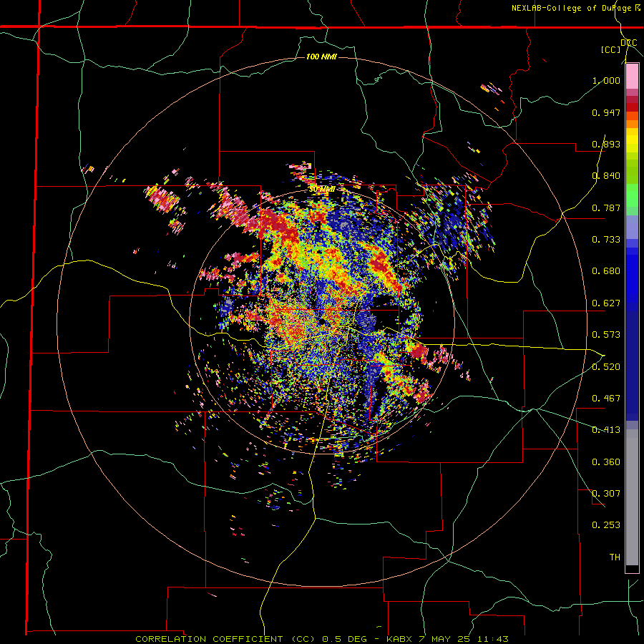This screenshot has width=644, height=644.
Task: Click the DCC label above the color scale
Action: pos(628,43)
